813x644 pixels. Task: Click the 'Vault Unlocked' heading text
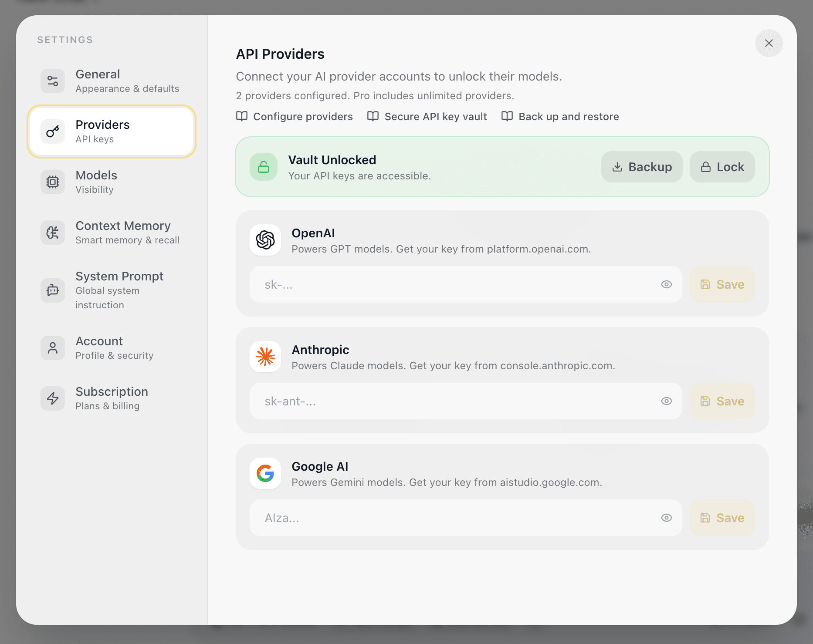click(x=332, y=160)
